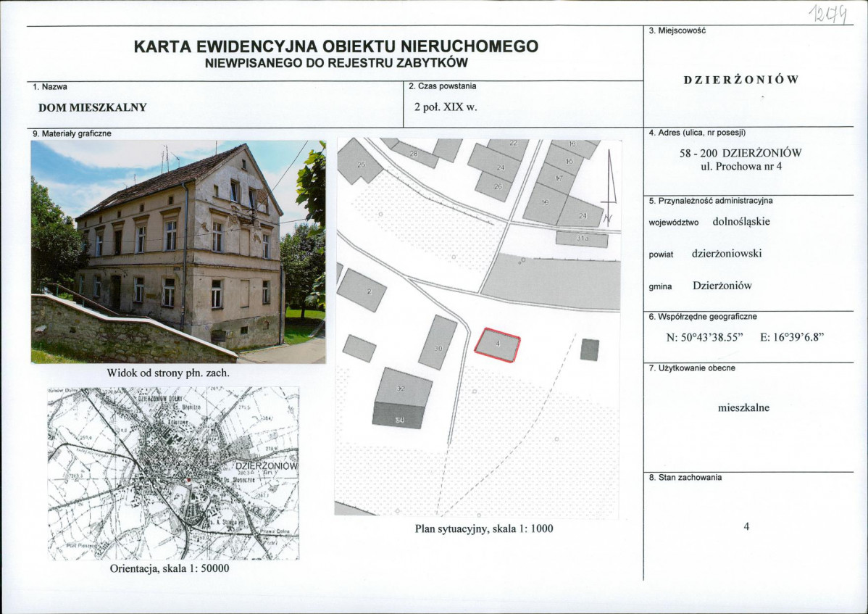Click the red location dot on the orientation map
Image resolution: width=868 pixels, height=614 pixels.
[x=190, y=479]
